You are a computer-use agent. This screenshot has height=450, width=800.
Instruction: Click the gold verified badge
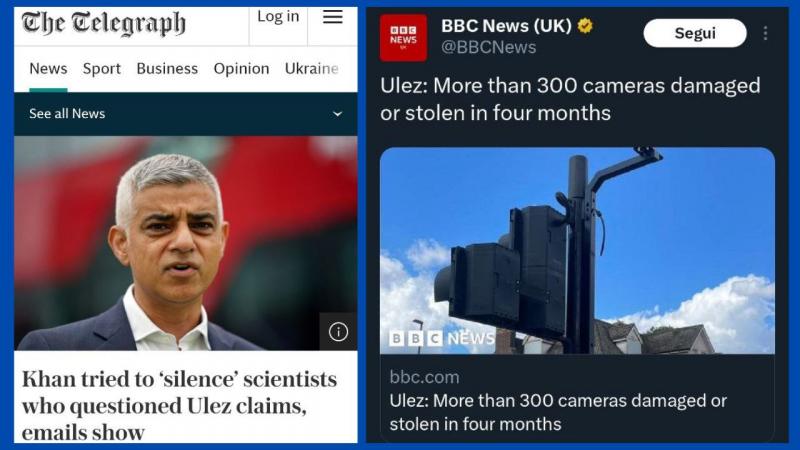(585, 25)
